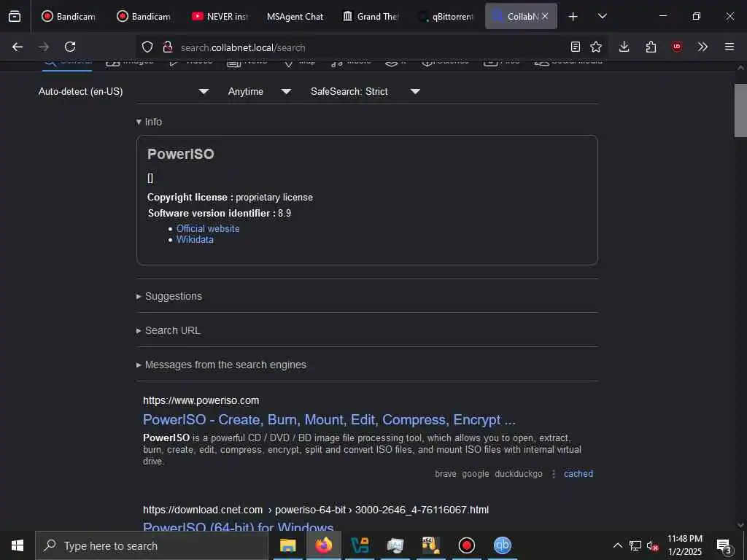Screen dimensions: 747x560
Task: Show hidden system tray icons
Action: 617,545
